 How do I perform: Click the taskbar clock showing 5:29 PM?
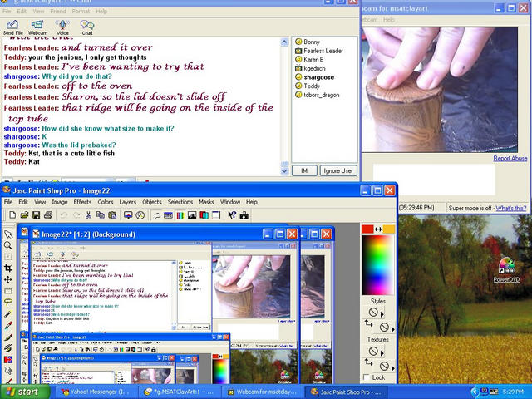(514, 392)
